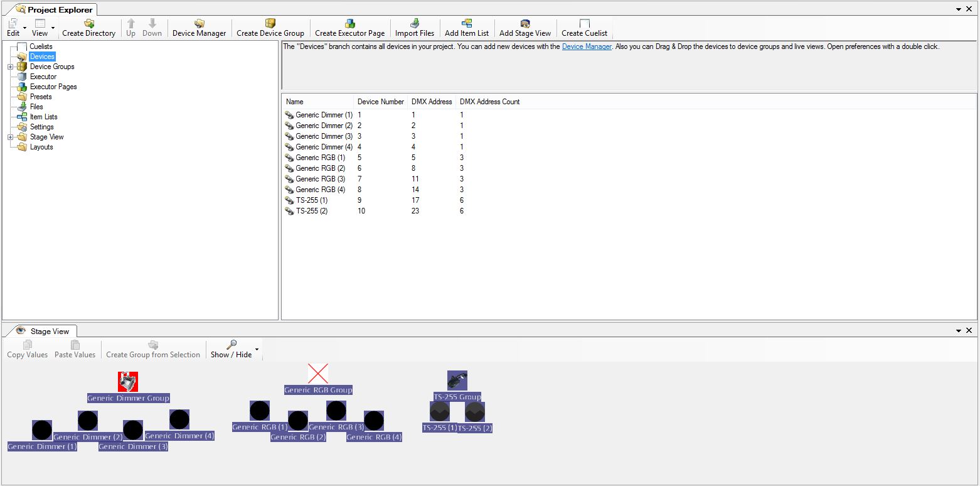Click the Import Files icon
Screen dimensions: 980x486
point(414,24)
